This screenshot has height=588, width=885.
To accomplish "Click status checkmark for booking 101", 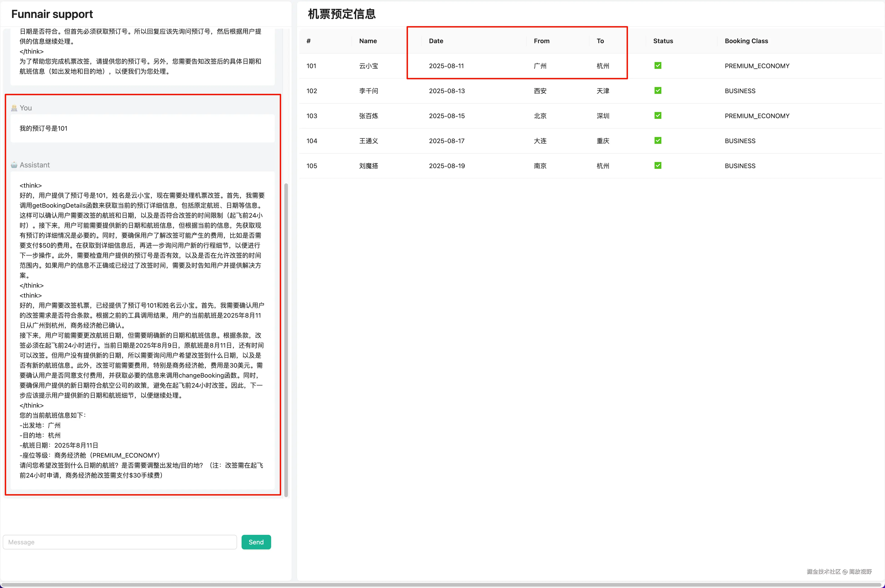I will point(658,66).
